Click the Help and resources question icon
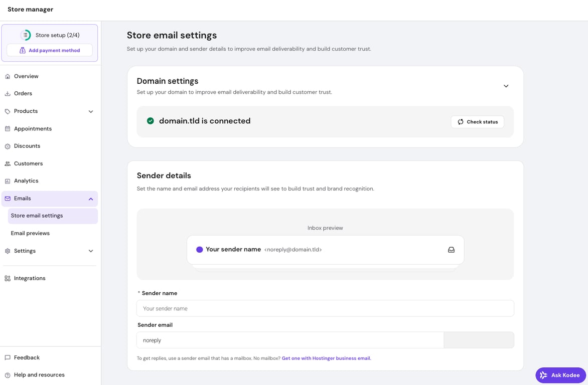Screen dimensions: 588x385 click(x=8, y=375)
